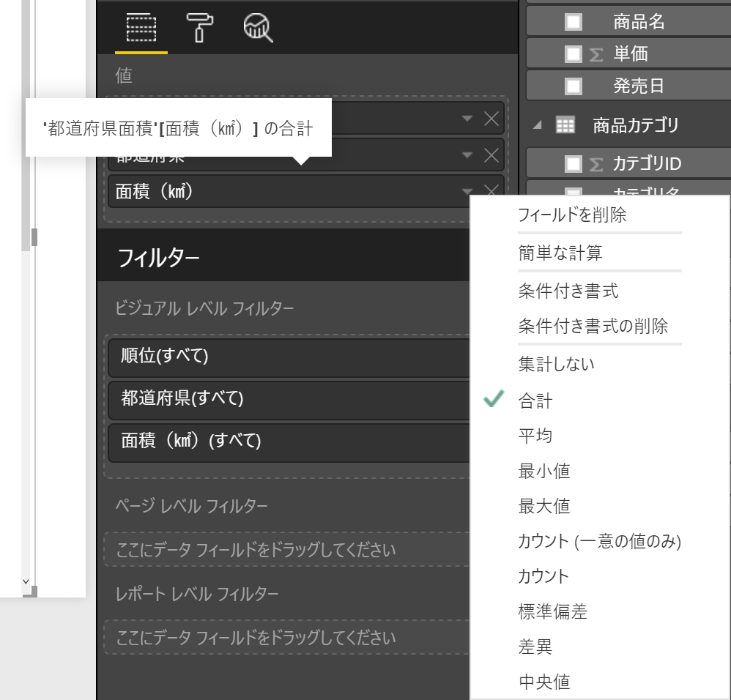Select カウント (一意の値のみ) option
This screenshot has width=731, height=700.
click(600, 541)
